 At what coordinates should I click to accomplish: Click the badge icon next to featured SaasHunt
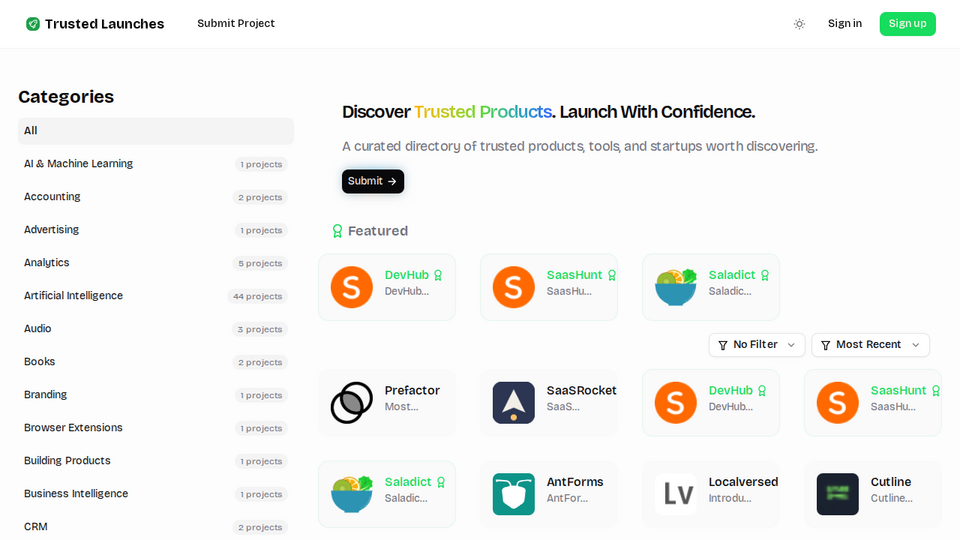tap(612, 276)
